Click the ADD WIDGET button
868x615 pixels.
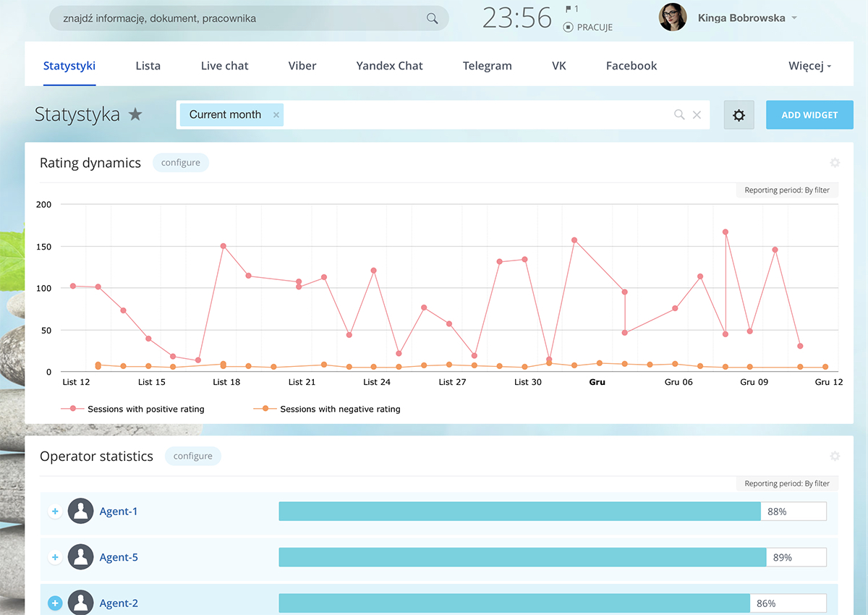point(809,115)
